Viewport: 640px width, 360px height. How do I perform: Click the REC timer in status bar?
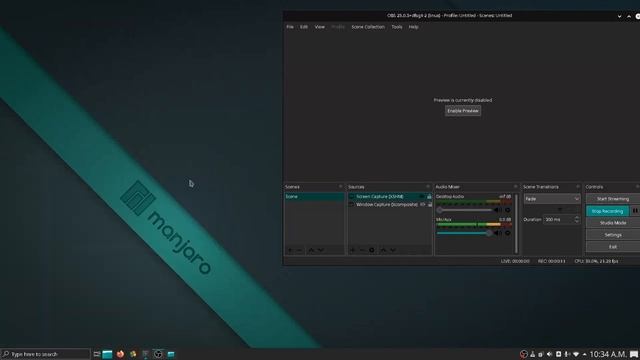pos(551,261)
